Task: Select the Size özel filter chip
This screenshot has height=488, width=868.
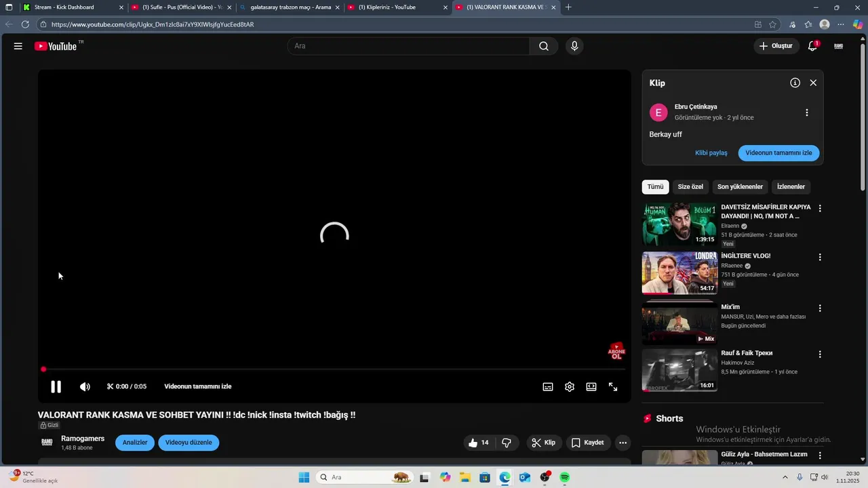Action: (x=690, y=187)
